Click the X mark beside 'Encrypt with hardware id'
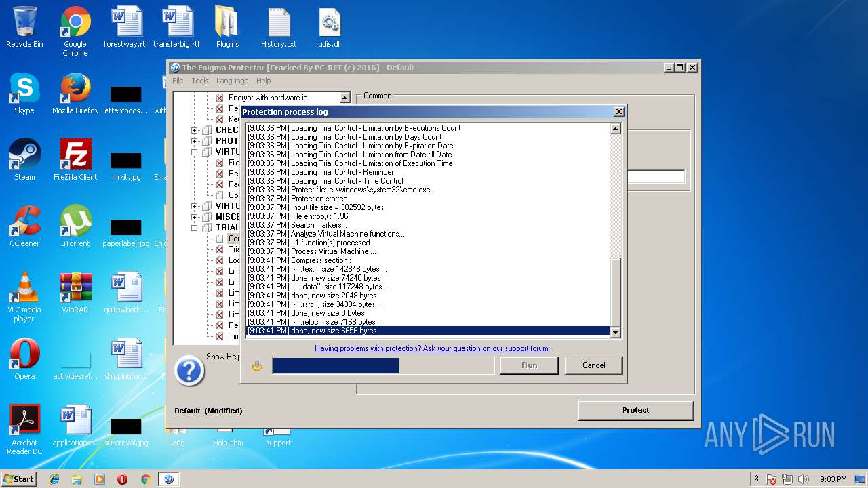868x488 pixels. [220, 98]
